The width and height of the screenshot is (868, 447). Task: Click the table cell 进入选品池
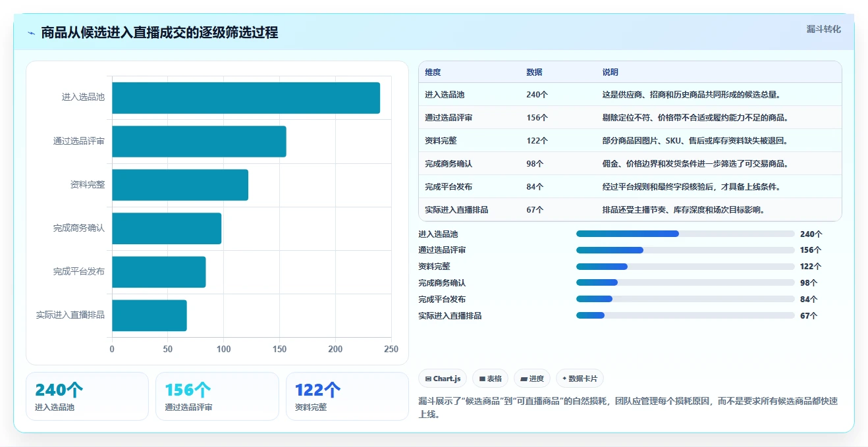(x=445, y=95)
